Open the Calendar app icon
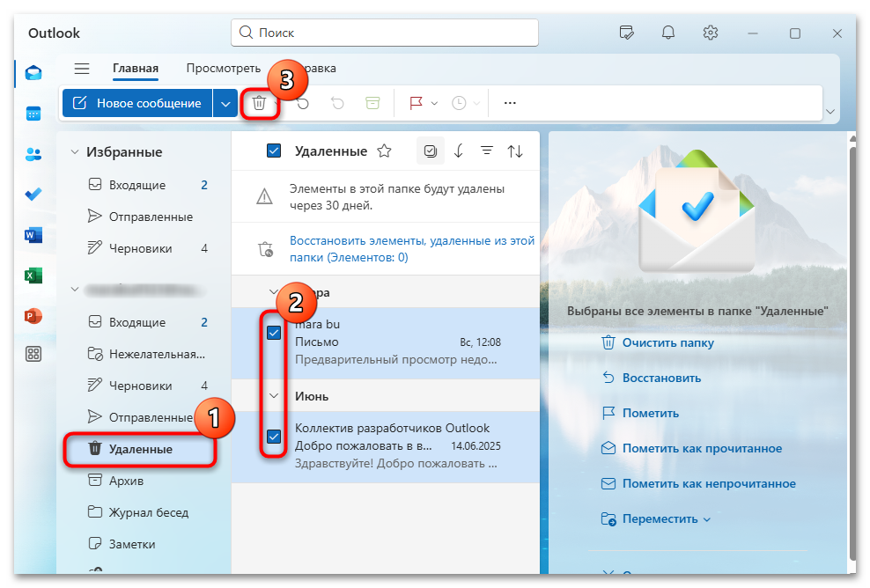The height and width of the screenshot is (588, 870). click(x=33, y=114)
